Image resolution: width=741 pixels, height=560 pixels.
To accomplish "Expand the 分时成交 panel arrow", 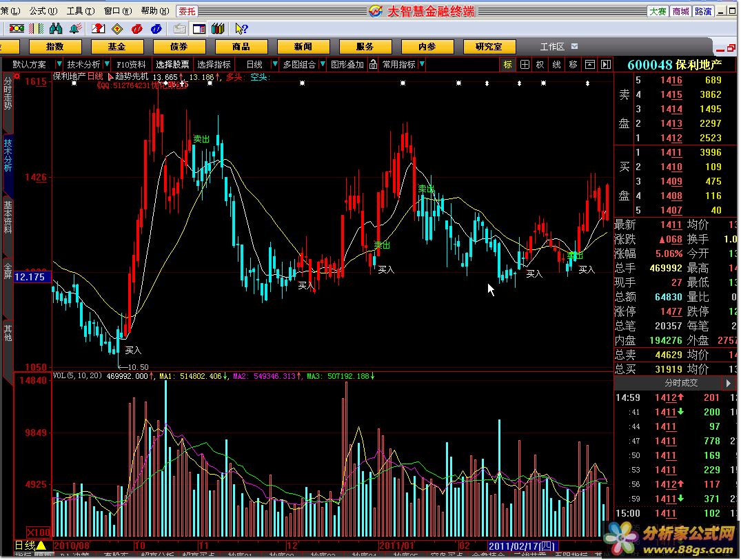I will point(728,383).
